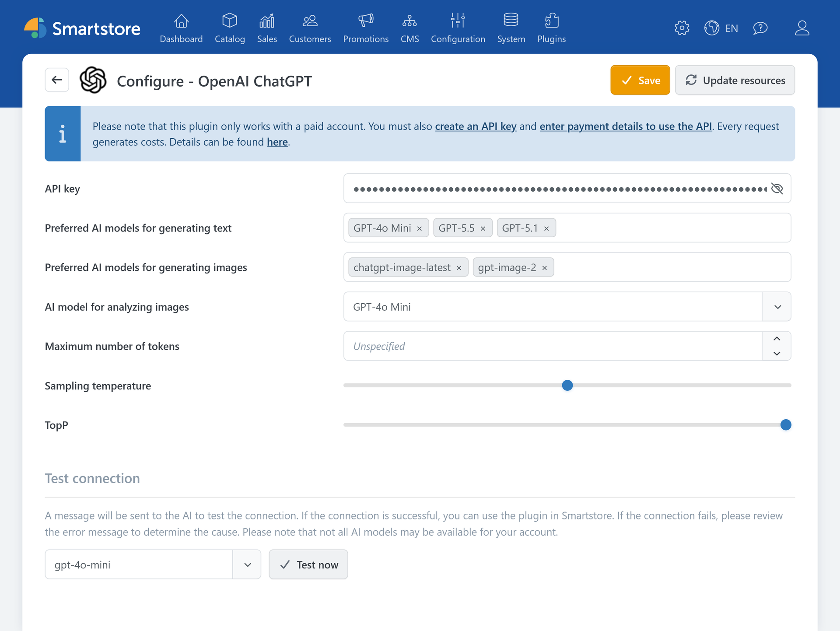This screenshot has height=631, width=840.
Task: Click the Test now button
Action: 308,564
